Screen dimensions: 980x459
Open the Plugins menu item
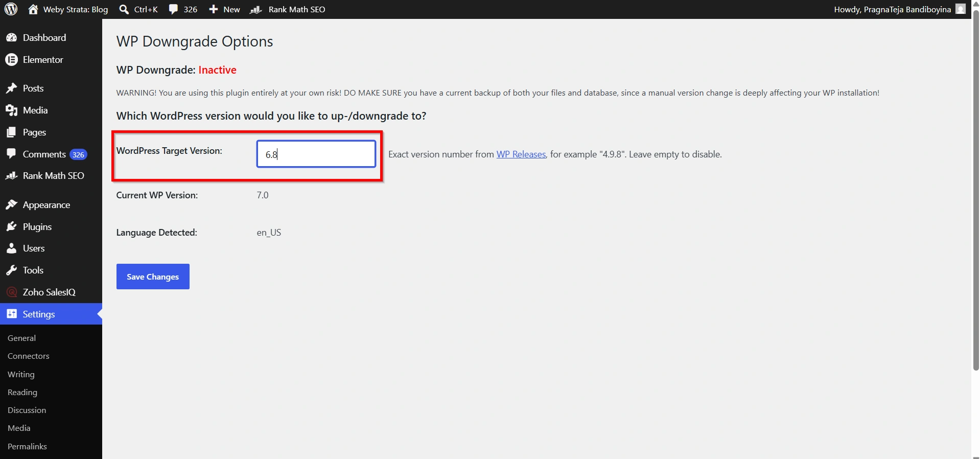point(51,226)
